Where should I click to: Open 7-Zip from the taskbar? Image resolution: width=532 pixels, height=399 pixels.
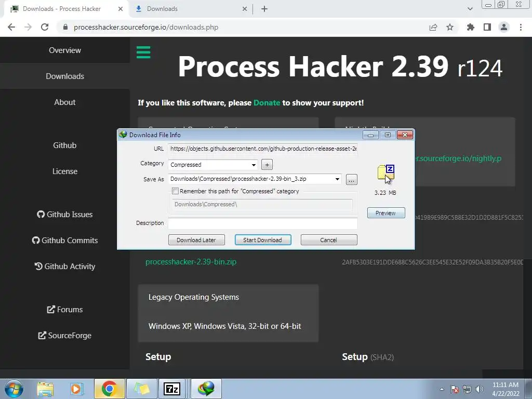(172, 389)
